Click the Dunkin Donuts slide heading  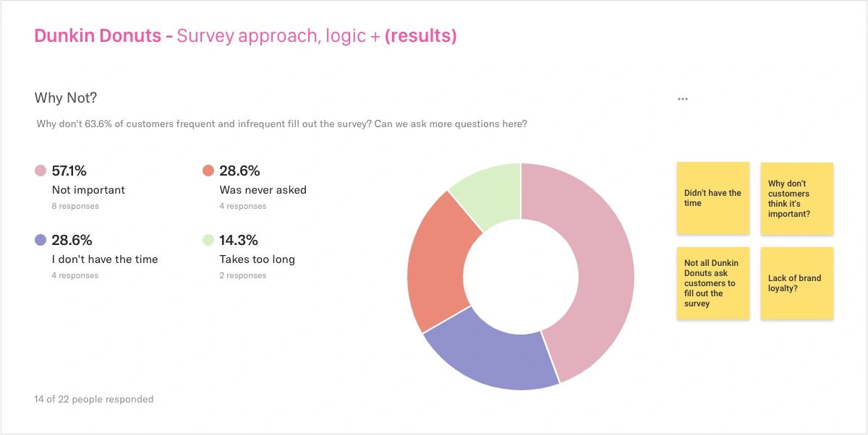click(245, 36)
